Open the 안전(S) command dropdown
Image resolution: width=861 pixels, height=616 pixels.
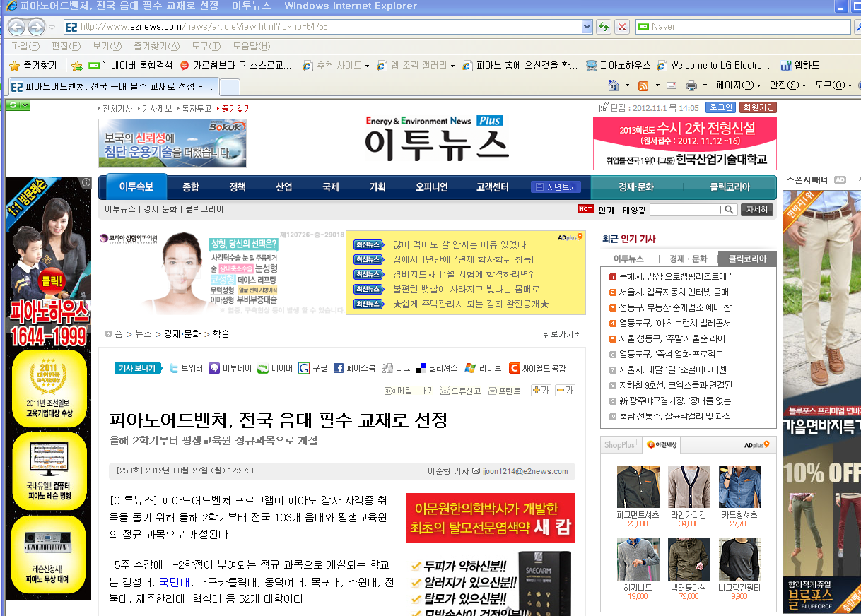point(788,85)
